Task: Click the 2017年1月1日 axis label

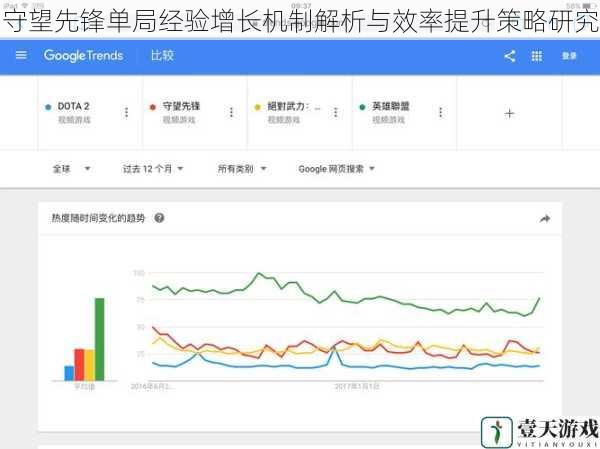Action: (x=357, y=387)
